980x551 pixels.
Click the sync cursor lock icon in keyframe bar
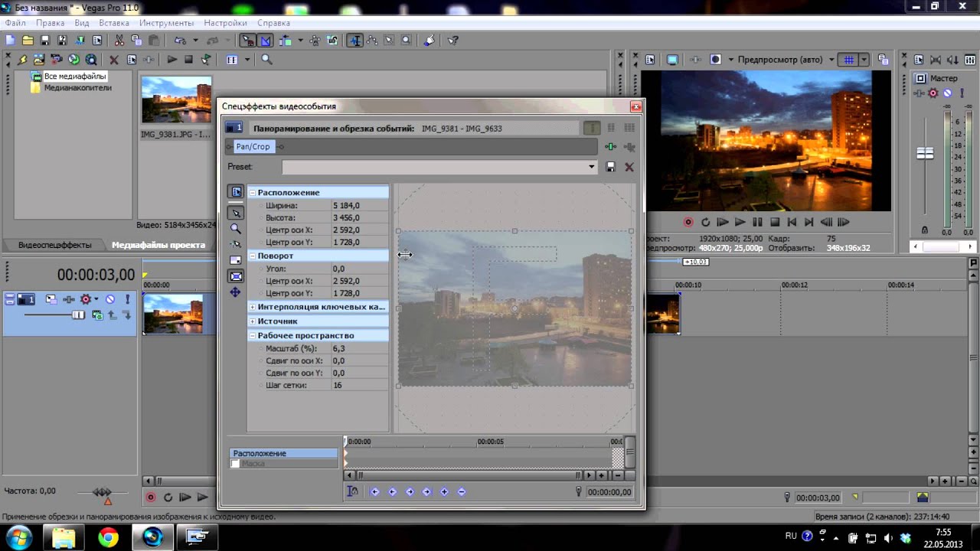352,492
